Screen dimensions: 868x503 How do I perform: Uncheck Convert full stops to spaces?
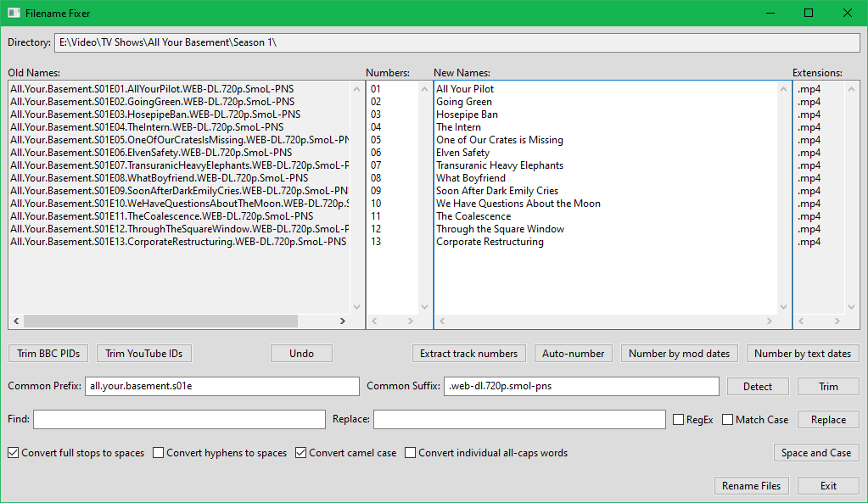point(14,453)
